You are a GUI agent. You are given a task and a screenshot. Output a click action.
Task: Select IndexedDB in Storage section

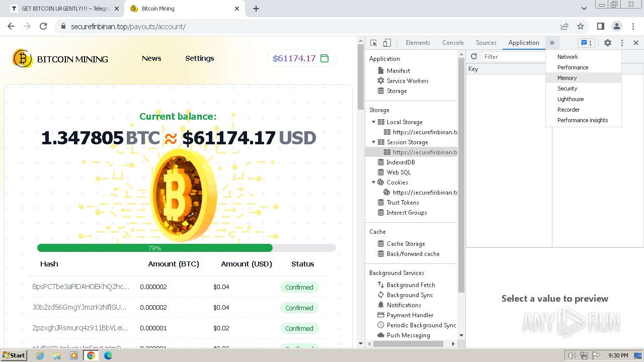coord(400,162)
